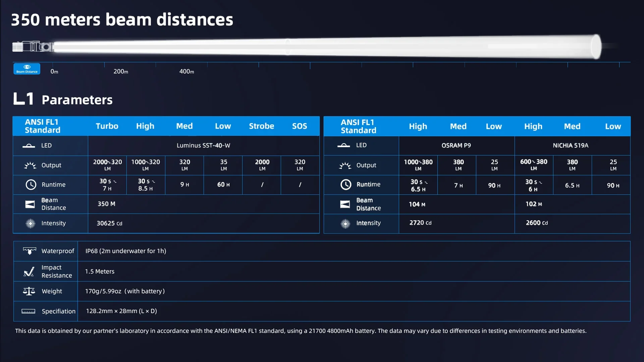This screenshot has height=362, width=644.
Task: Click the Output burst icon in left table
Action: [x=30, y=165]
